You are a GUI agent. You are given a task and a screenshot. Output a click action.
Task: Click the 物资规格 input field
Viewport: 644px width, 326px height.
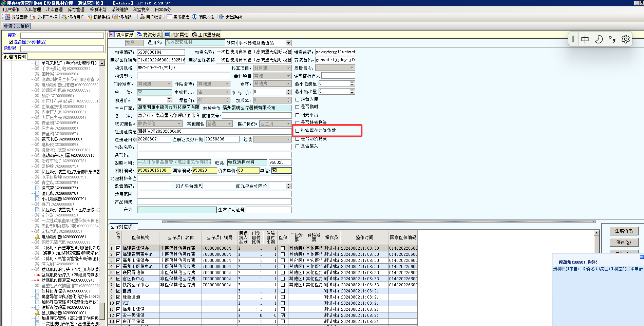pyautogui.click(x=183, y=68)
